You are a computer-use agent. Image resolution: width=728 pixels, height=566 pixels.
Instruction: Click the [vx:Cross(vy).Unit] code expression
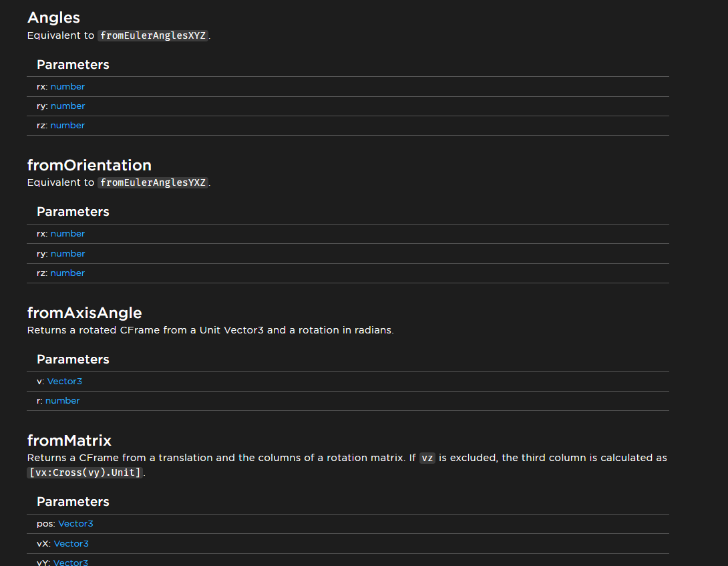[85, 472]
